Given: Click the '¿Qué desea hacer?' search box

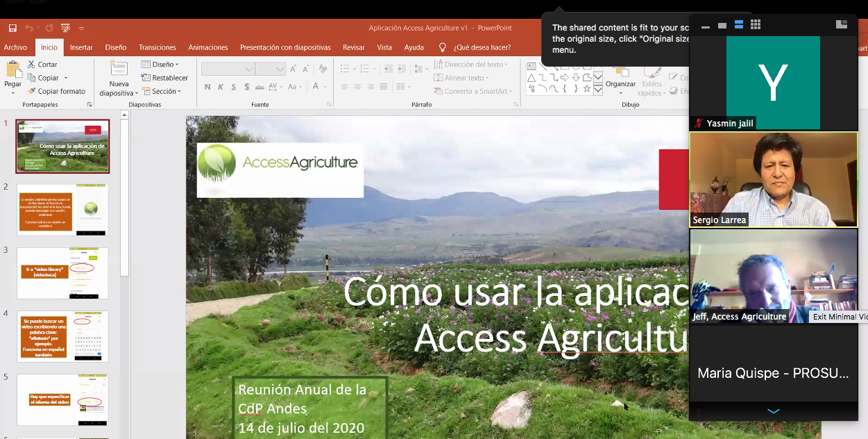Looking at the screenshot, I should coord(482,47).
